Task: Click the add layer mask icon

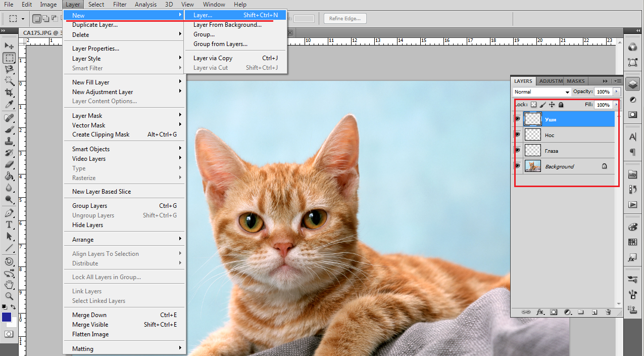Action: [x=554, y=312]
